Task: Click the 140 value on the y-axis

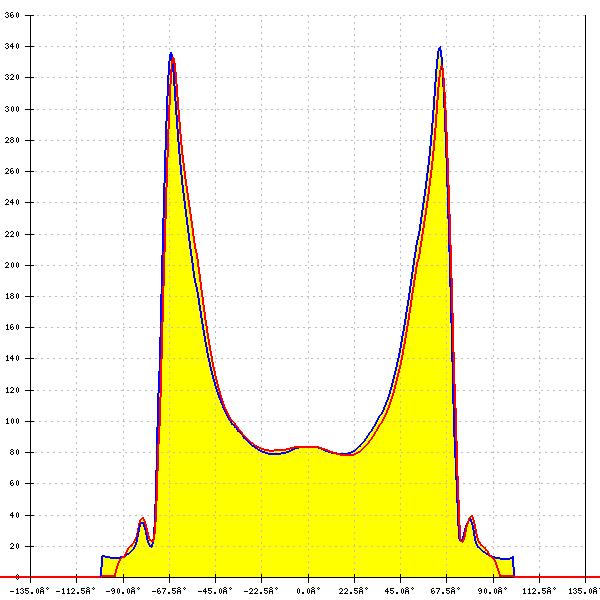Action: [12, 359]
